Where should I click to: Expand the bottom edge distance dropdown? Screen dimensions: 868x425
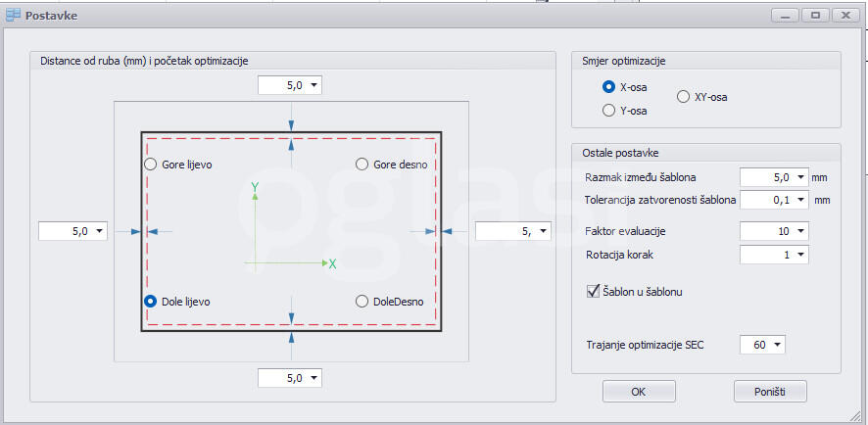(x=313, y=378)
